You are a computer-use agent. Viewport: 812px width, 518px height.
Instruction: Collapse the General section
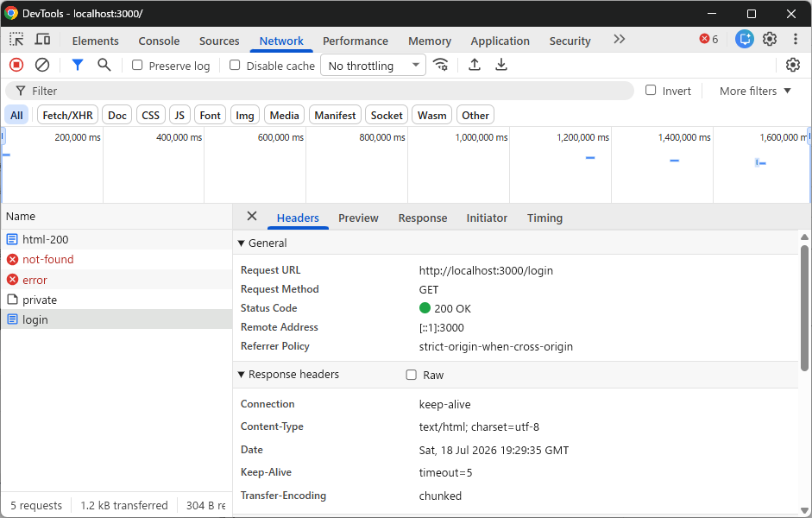262,243
